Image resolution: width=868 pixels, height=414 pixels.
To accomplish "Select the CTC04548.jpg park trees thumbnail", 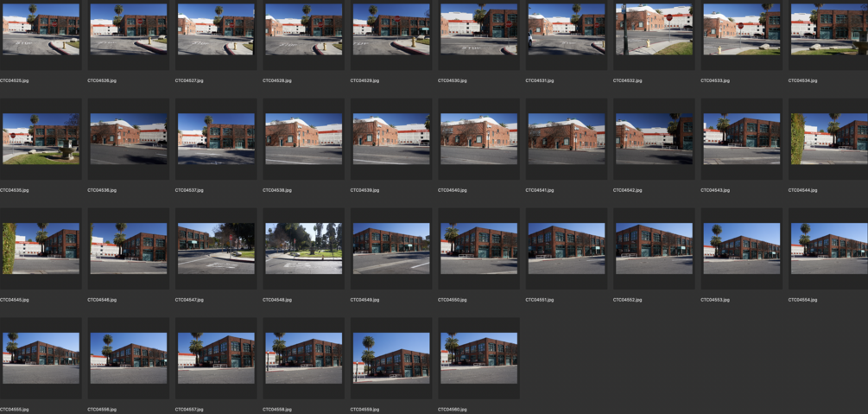I will (304, 249).
